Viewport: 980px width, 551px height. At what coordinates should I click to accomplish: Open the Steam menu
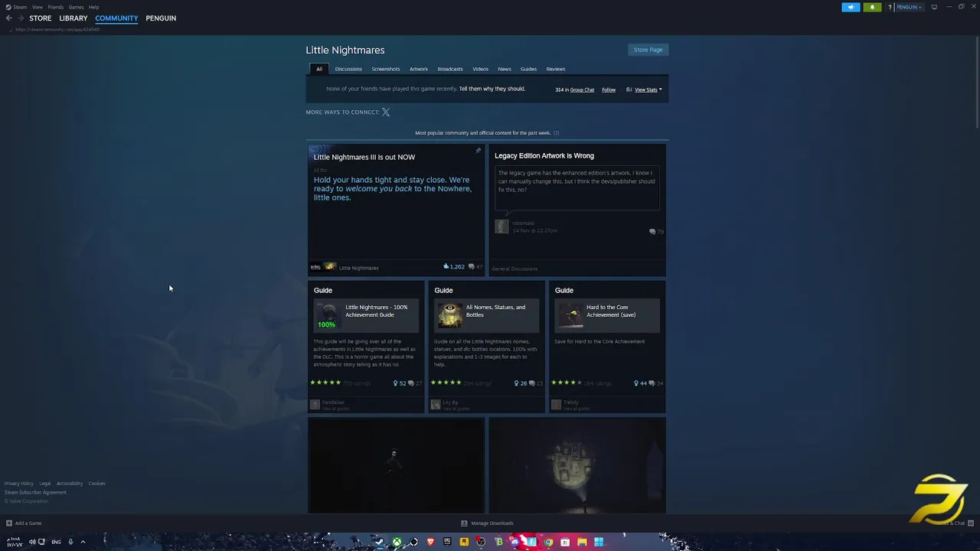[x=16, y=7]
